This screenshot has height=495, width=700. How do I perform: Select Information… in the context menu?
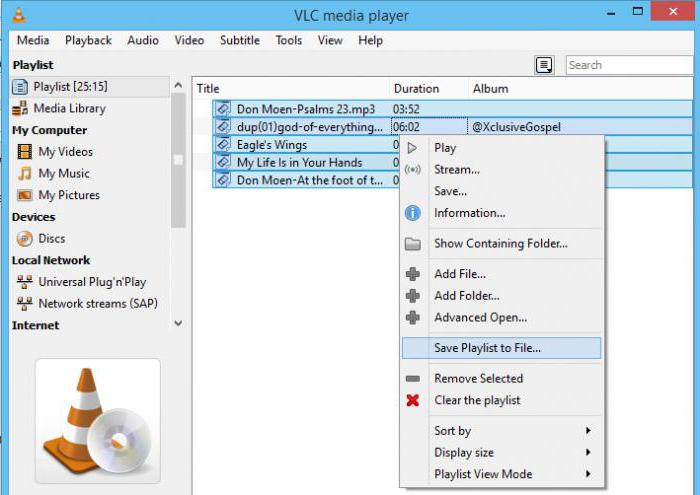tap(501, 213)
